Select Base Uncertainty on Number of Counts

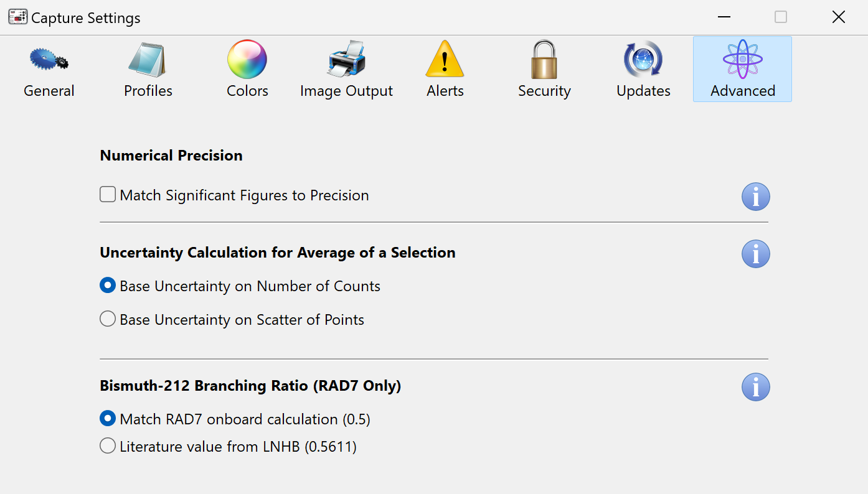point(108,286)
